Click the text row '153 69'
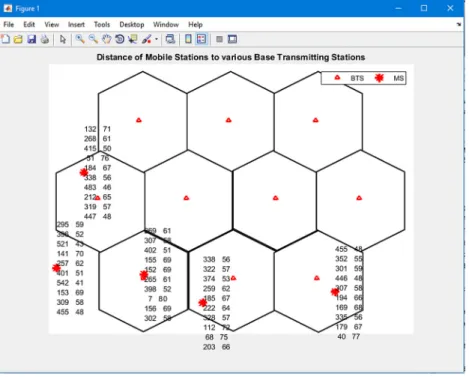The height and width of the screenshot is (377, 469). (70, 293)
